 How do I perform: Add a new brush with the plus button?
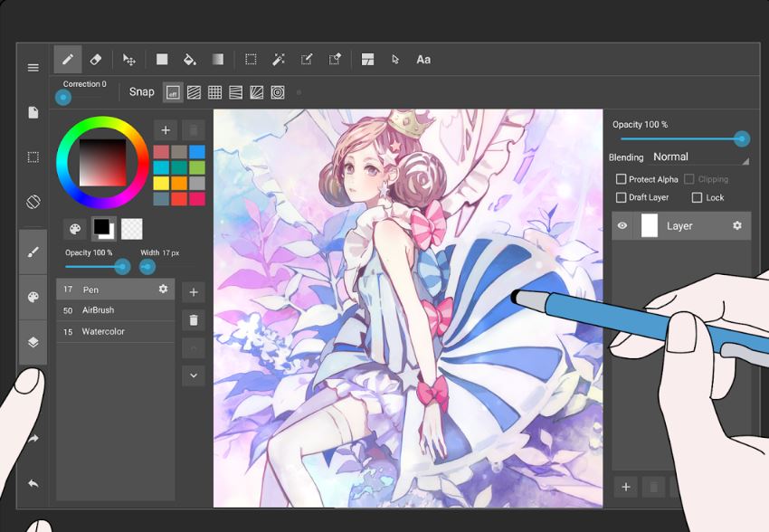(x=193, y=291)
